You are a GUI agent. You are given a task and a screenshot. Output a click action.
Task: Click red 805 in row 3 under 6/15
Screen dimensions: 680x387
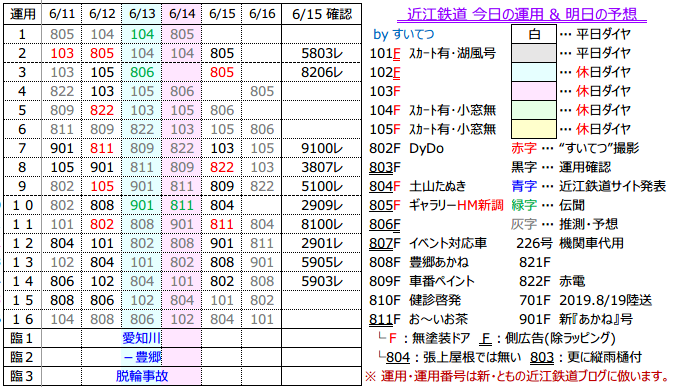tap(222, 72)
